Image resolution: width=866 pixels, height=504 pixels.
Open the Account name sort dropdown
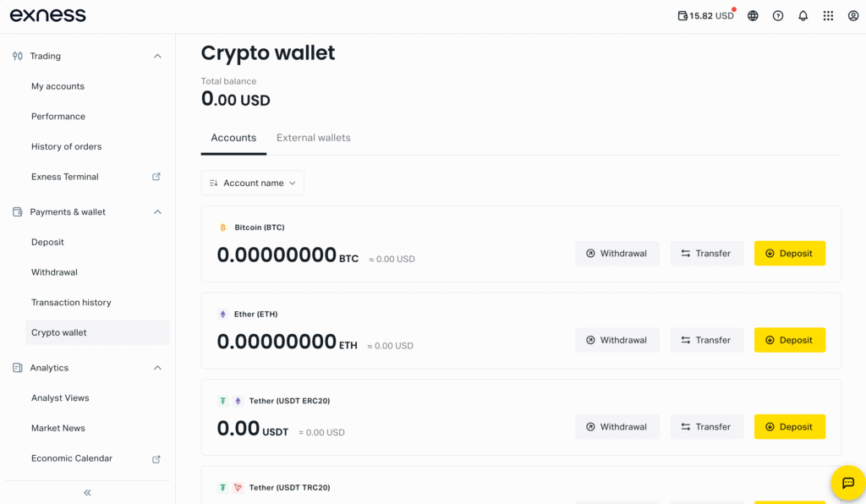click(x=252, y=183)
